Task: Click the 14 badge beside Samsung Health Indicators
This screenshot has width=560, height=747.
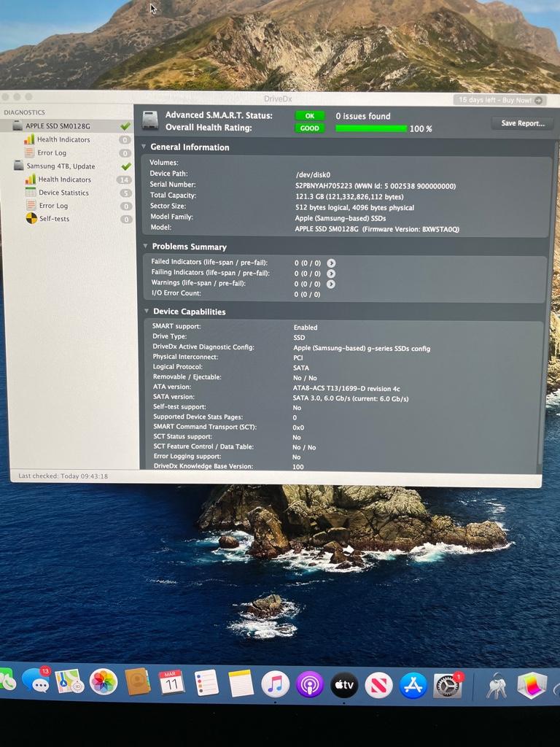Action: 124,180
